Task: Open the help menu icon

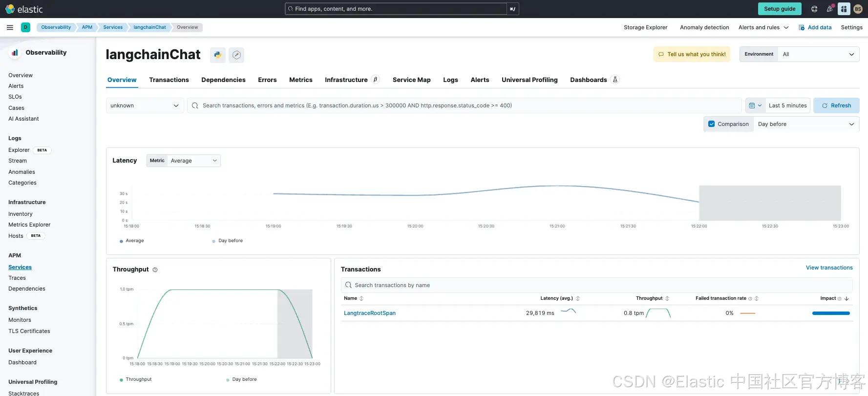Action: (x=814, y=9)
